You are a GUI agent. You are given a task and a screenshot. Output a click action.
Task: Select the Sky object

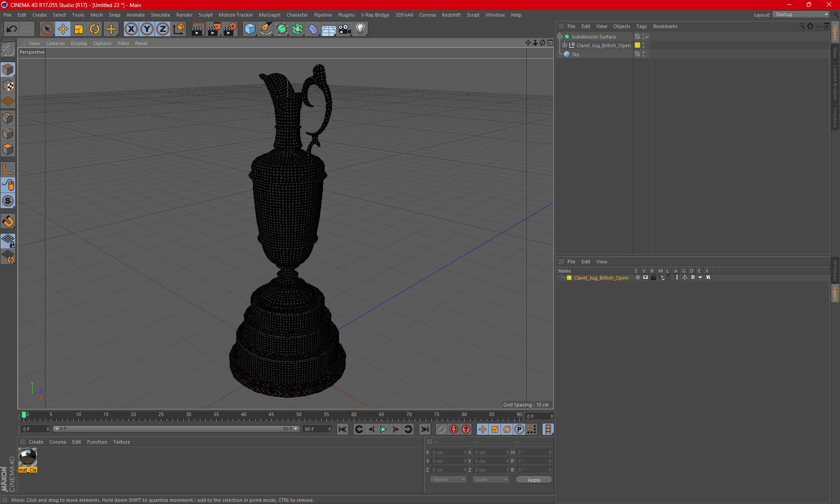pos(575,54)
